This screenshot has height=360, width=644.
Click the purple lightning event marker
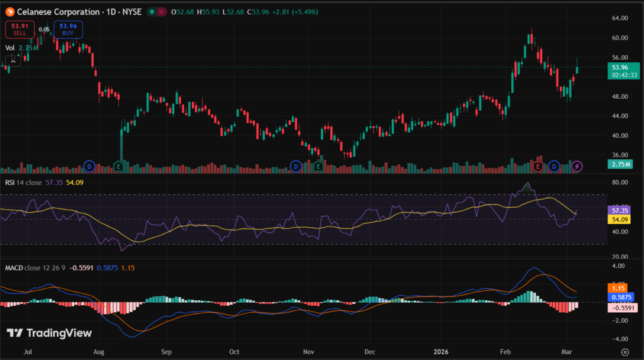[578, 166]
